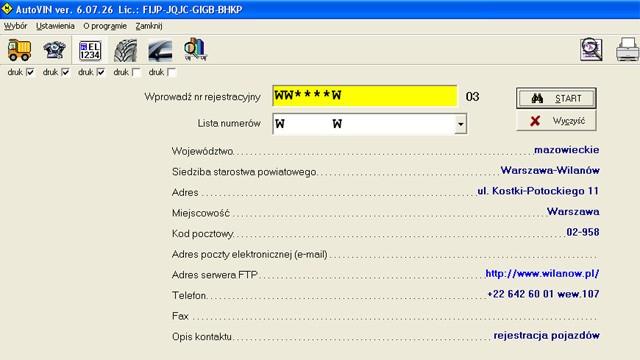The width and height of the screenshot is (640, 360).
Task: Click the Adres serwera FTP label
Action: point(215,275)
